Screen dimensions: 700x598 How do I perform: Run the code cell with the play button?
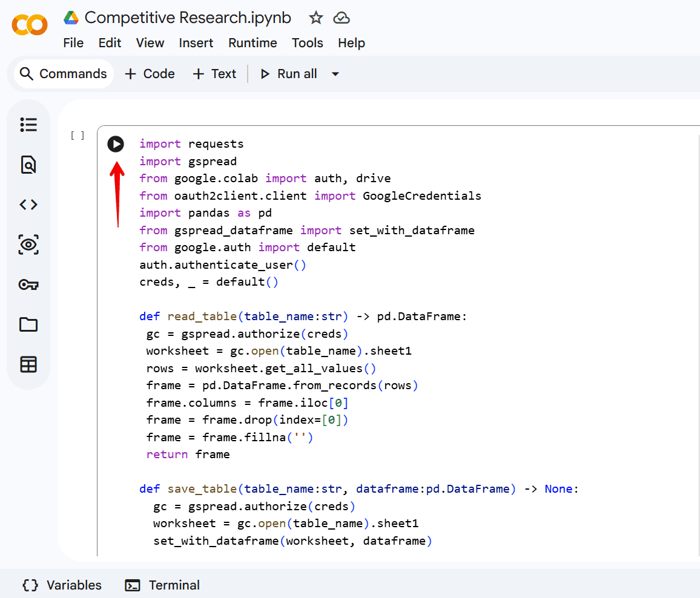[x=116, y=143]
